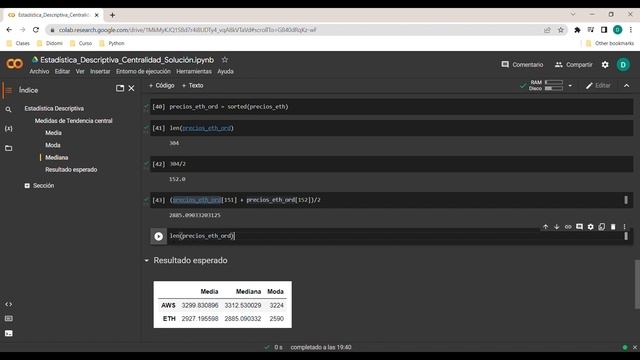This screenshot has height=360, width=640.
Task: Open Other bookmarks folder
Action: coord(610,43)
